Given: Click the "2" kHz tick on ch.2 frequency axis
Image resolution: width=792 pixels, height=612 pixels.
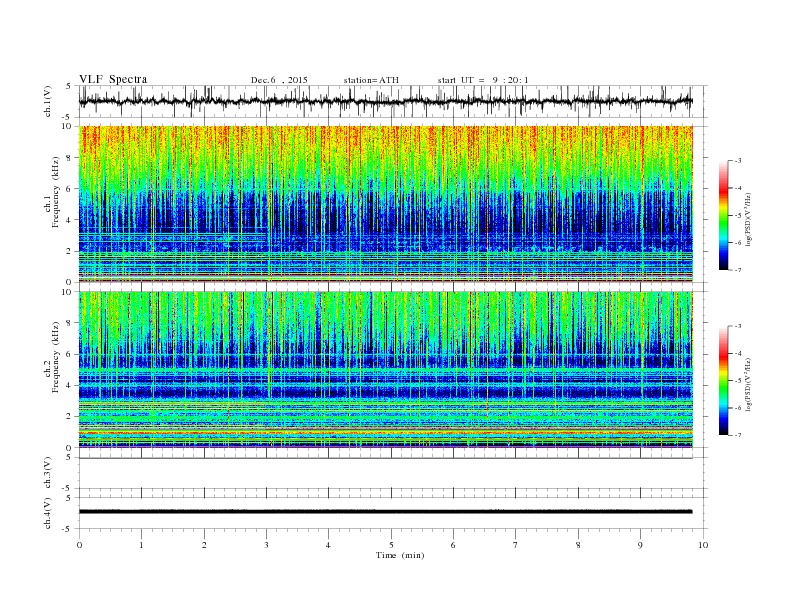Looking at the screenshot, I should coord(69,417).
